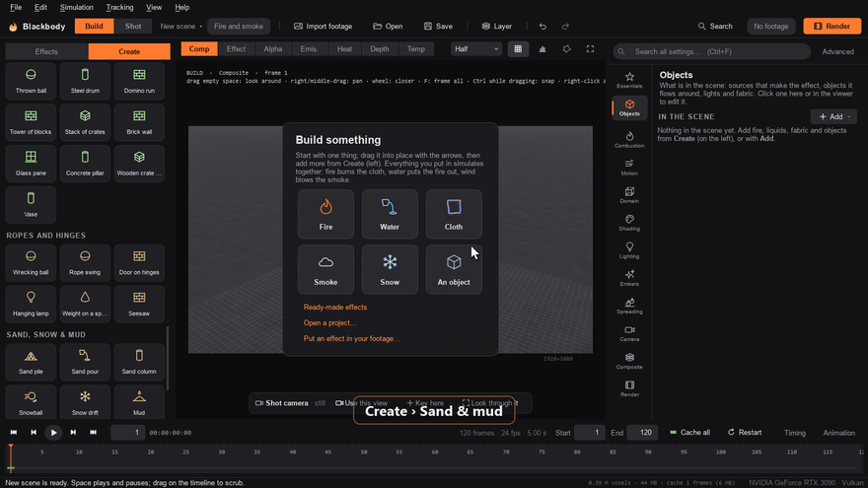Add the Tower of blocks preset
868x488 pixels.
click(31, 122)
